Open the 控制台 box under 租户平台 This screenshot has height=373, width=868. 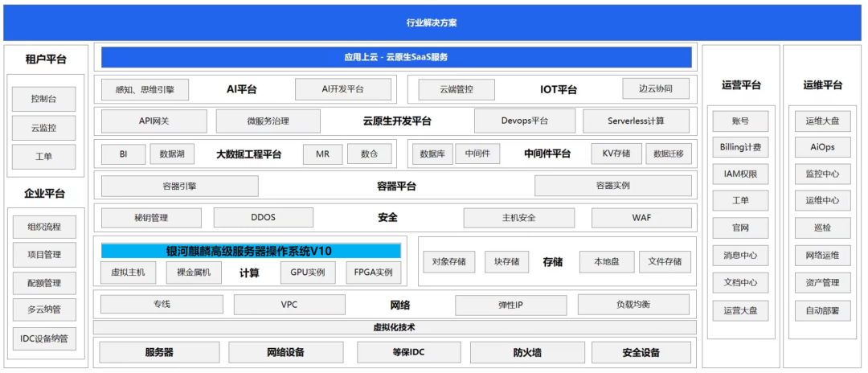(43, 100)
